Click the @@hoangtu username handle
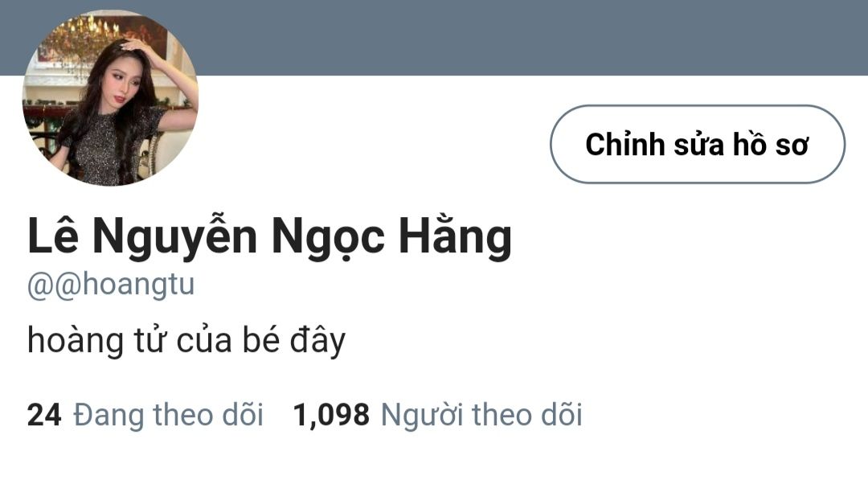868x488 pixels. [x=111, y=285]
